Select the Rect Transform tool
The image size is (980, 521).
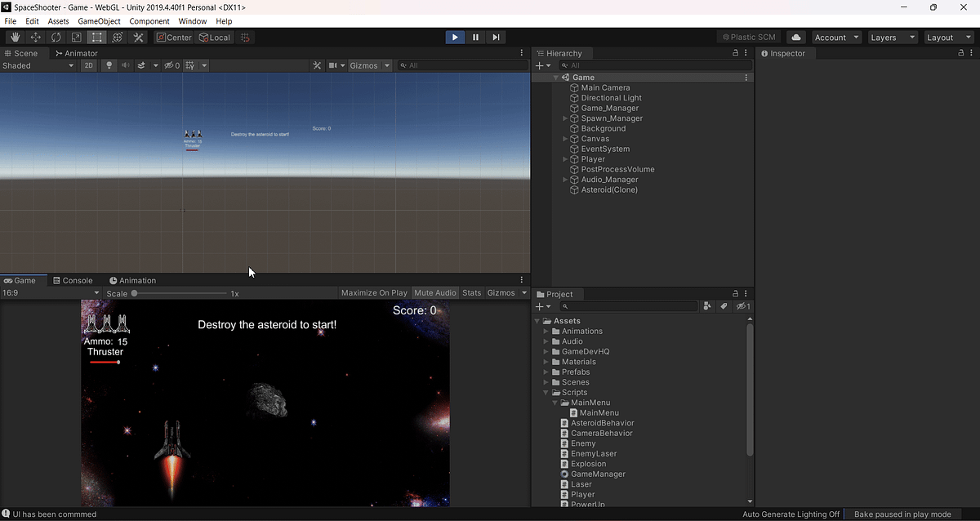96,37
